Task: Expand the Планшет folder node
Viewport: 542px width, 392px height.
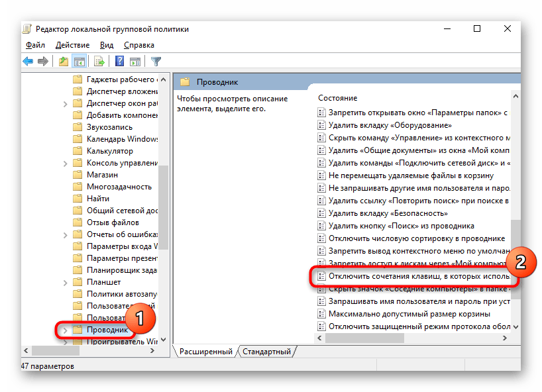Action: (65, 282)
